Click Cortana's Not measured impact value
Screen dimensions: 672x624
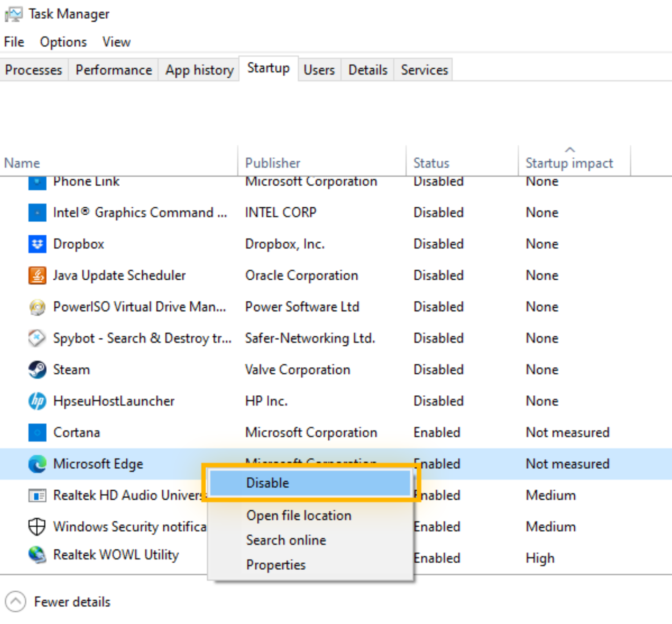(x=568, y=433)
